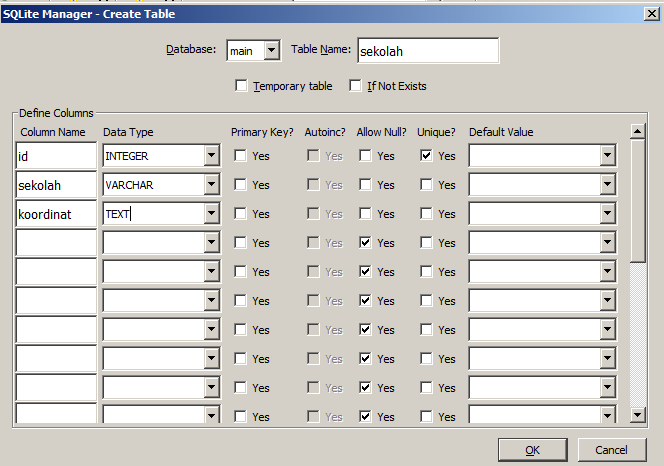This screenshot has width=664, height=466.
Task: Check Primary Key for the id row
Action: click(x=240, y=155)
